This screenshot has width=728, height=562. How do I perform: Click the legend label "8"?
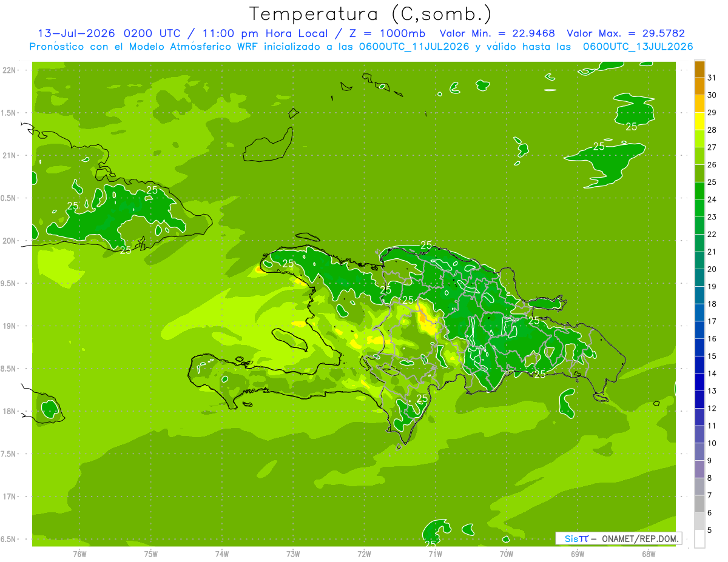point(710,478)
